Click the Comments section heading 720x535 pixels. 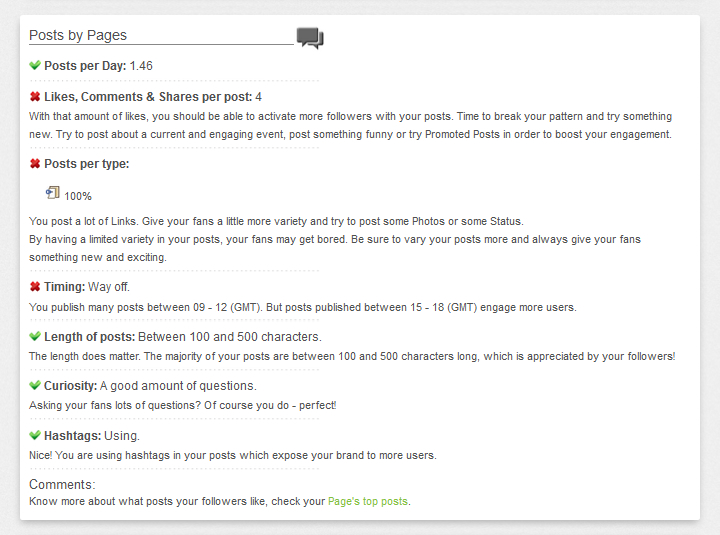62,485
